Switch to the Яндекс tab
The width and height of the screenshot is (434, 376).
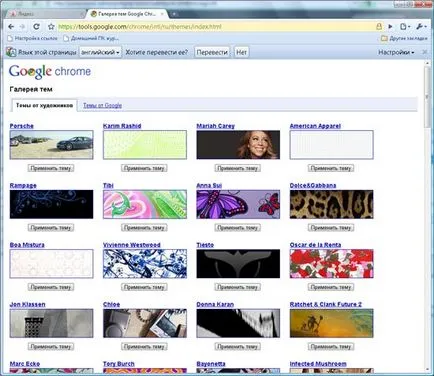[47, 14]
